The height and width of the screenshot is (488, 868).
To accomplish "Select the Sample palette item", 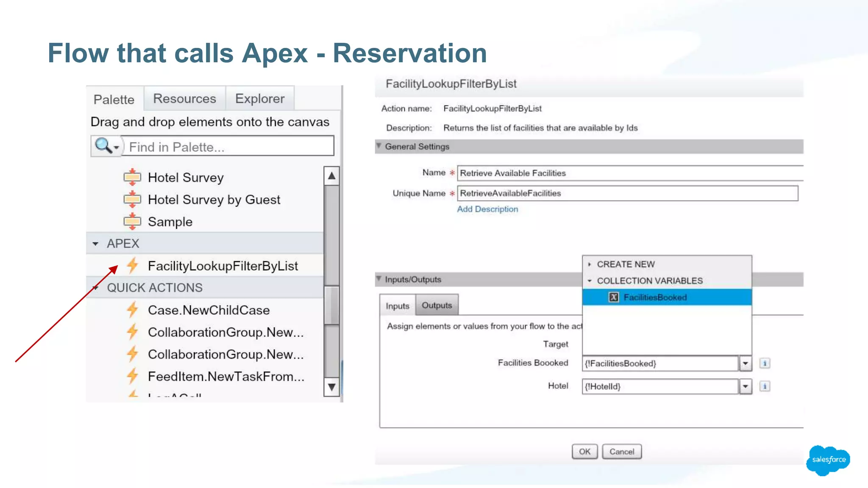I will (x=170, y=221).
